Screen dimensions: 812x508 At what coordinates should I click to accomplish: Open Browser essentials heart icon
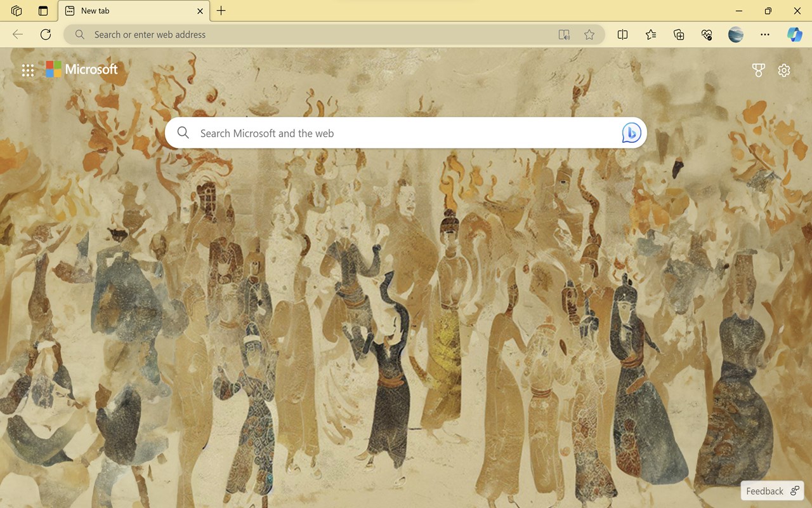(707, 35)
